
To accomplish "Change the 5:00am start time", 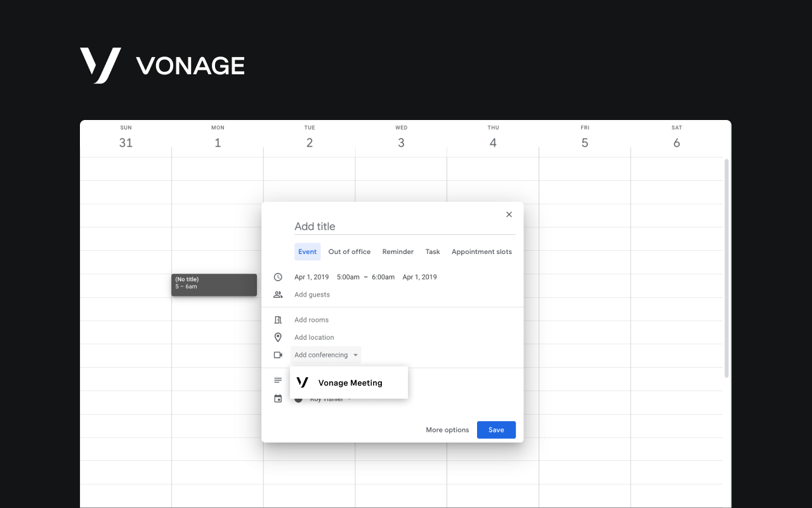I will tap(348, 277).
